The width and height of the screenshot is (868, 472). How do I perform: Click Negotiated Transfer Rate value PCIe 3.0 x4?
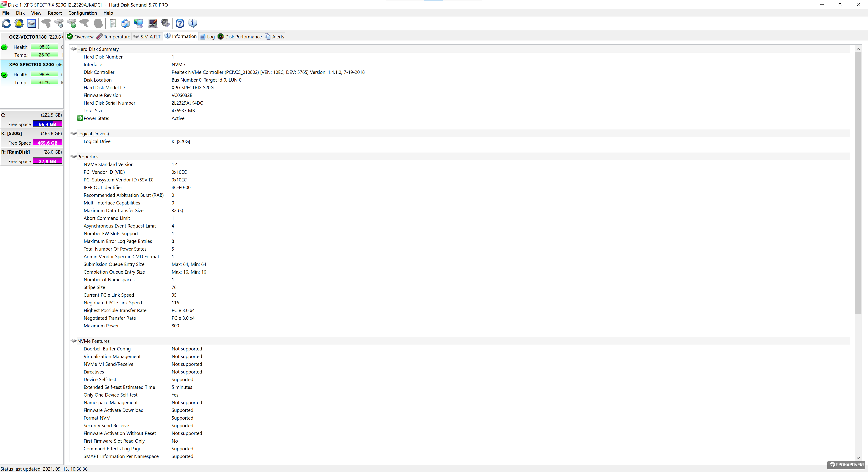[183, 318]
